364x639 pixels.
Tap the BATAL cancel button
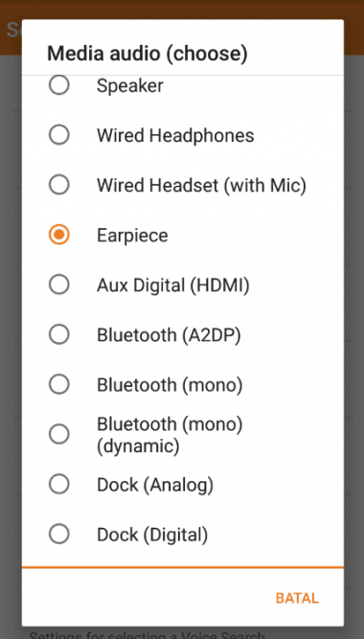(297, 598)
